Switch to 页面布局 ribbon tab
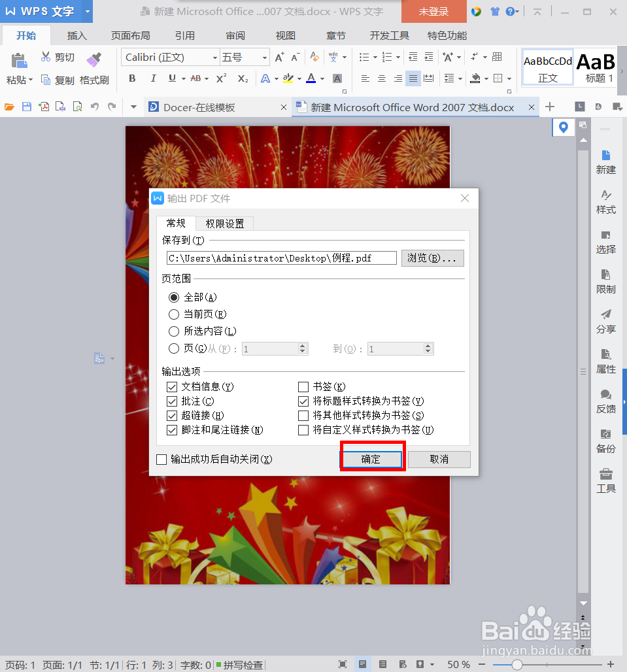Screen dimensions: 627x672 (x=131, y=35)
